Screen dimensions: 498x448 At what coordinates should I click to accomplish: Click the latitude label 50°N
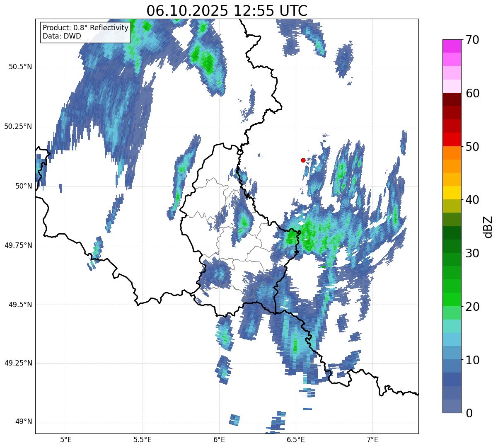(24, 186)
